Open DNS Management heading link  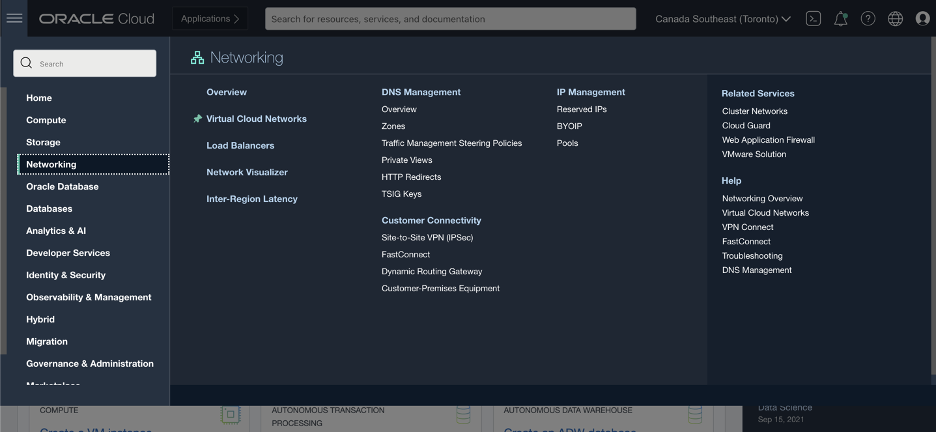421,92
